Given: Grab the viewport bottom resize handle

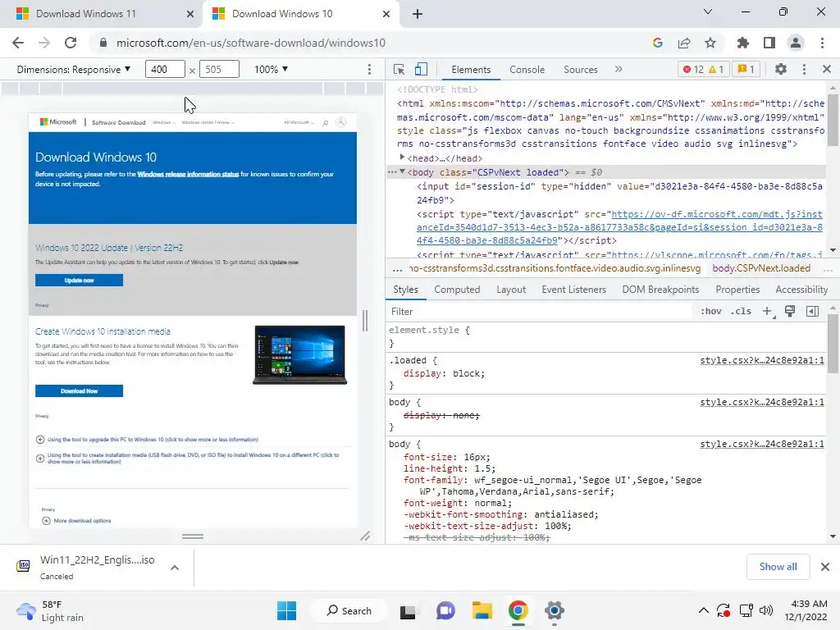Looking at the screenshot, I should click(x=193, y=536).
